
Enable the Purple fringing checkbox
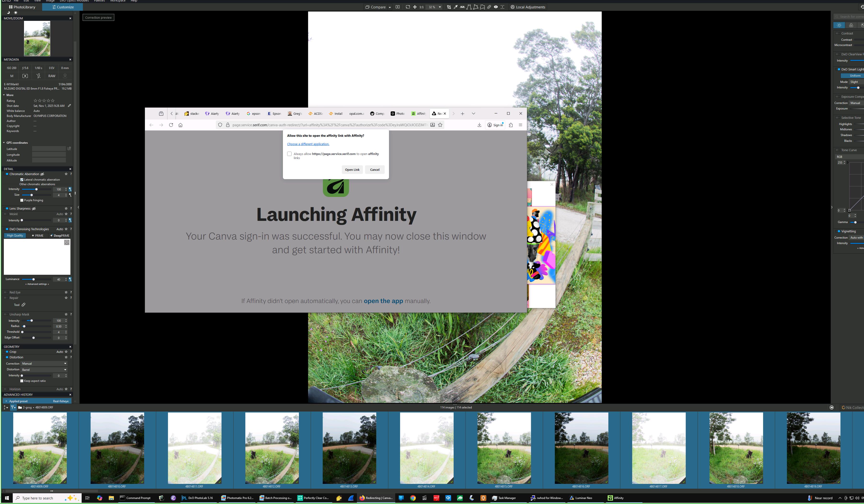click(22, 200)
